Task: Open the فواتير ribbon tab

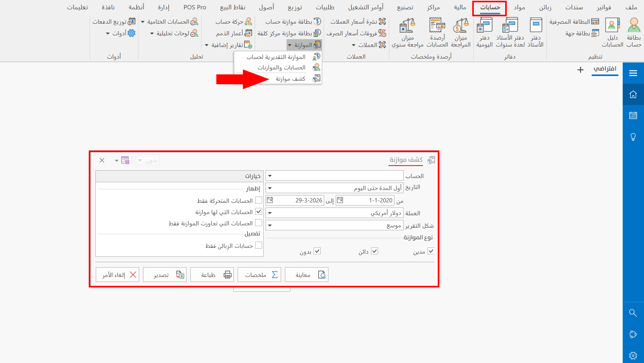Action: (x=604, y=7)
